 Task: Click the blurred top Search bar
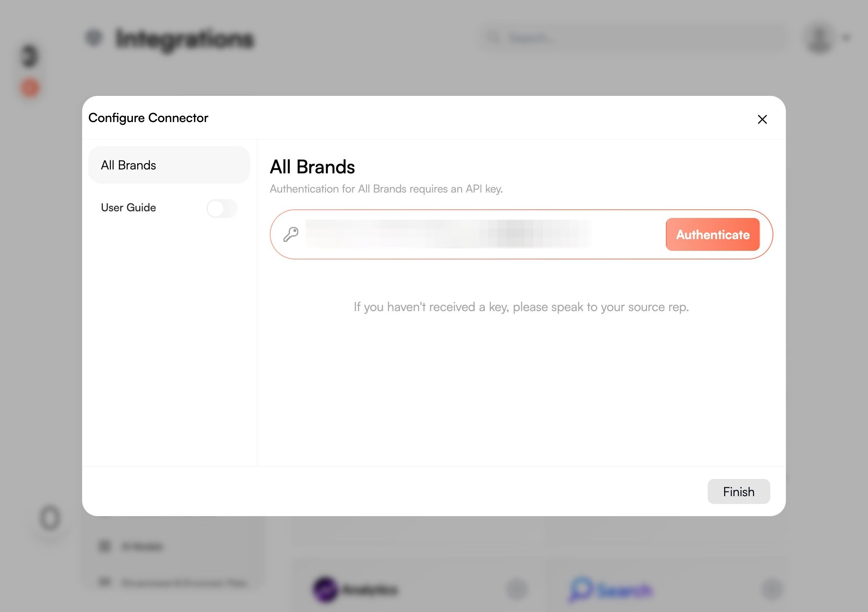click(x=633, y=38)
